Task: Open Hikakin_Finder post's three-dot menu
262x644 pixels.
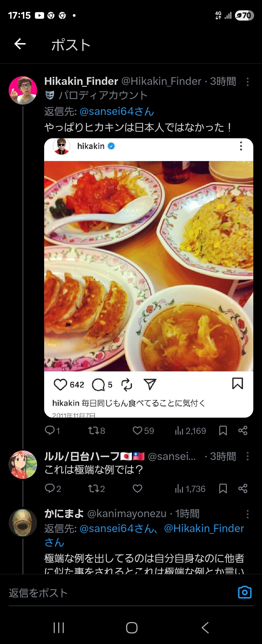Action: click(x=247, y=82)
